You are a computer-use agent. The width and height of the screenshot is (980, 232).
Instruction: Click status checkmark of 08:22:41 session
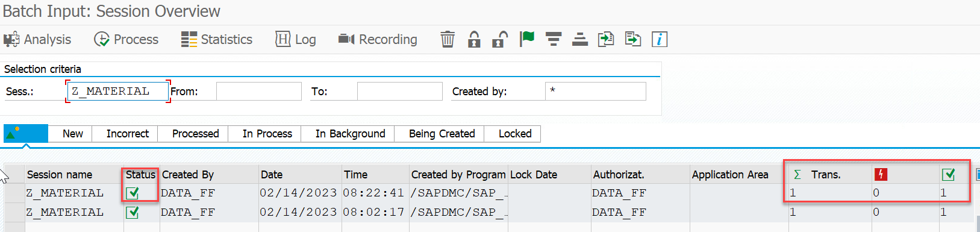tap(133, 193)
